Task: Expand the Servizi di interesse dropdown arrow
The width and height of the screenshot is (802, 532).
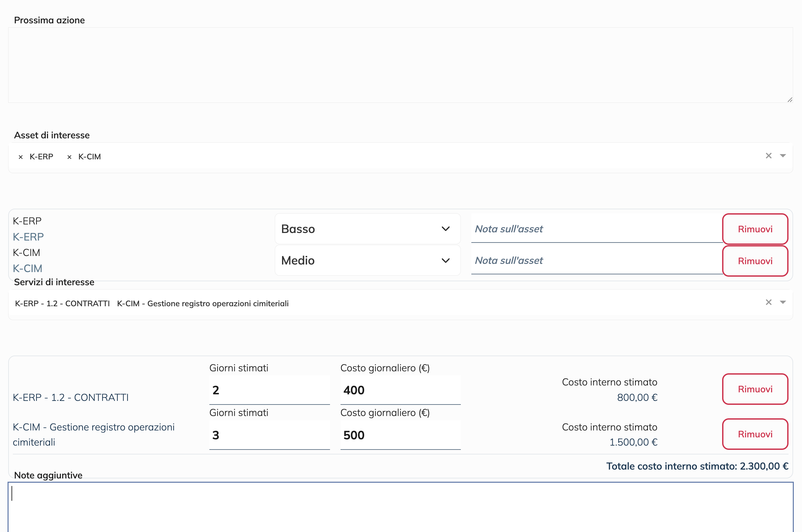Action: pyautogui.click(x=783, y=302)
